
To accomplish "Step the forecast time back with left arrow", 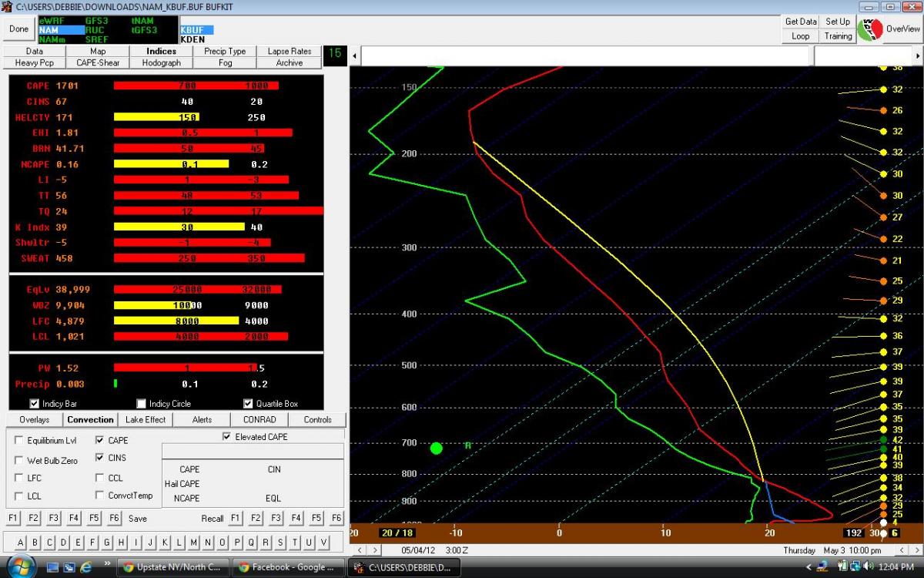I will click(x=360, y=549).
